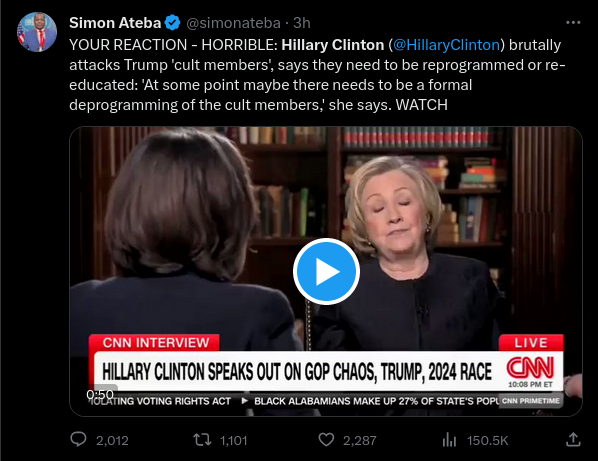This screenshot has width=598, height=461.
Task: Click the 150.5K views count
Action: pyautogui.click(x=487, y=441)
